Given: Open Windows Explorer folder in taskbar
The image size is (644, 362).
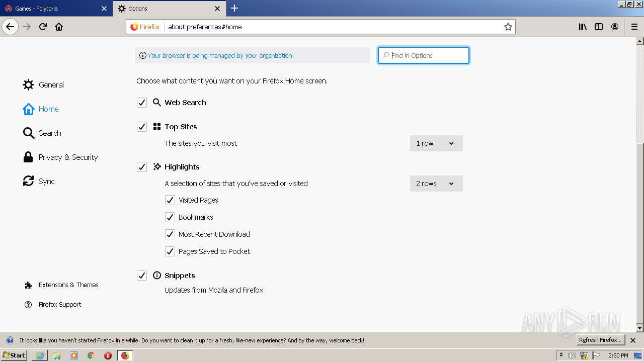Looking at the screenshot, I should 57,355.
